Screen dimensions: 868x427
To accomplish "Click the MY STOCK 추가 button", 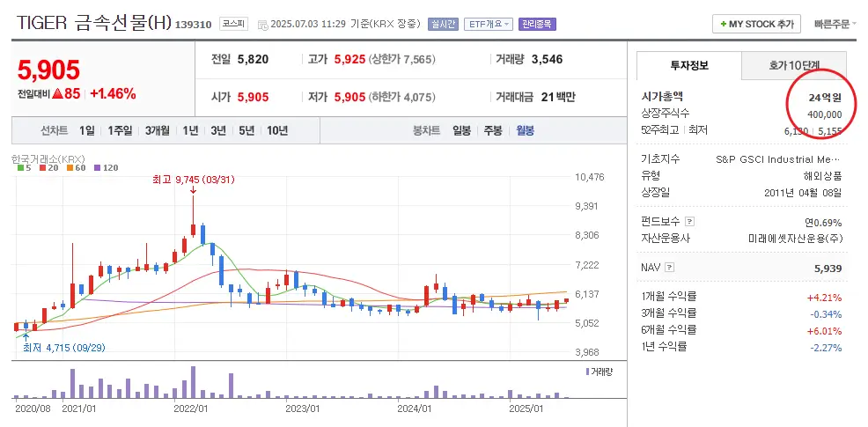I will (x=755, y=24).
